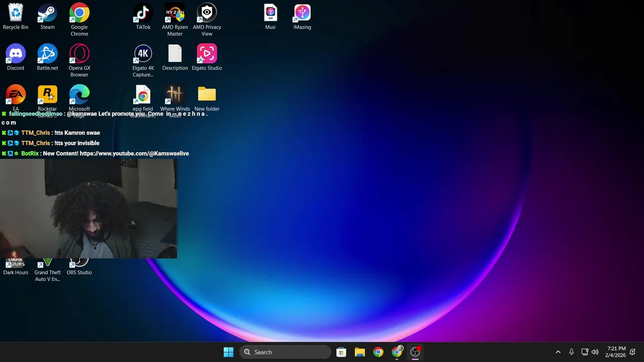Viewport: 644px width, 362px height.
Task: Click the Google Chrome desktop shortcut
Action: [79, 20]
